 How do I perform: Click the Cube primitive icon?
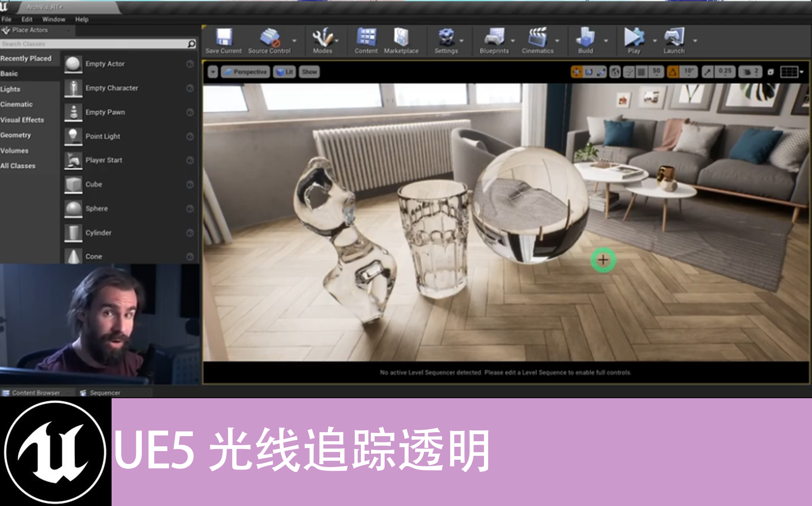coord(73,184)
